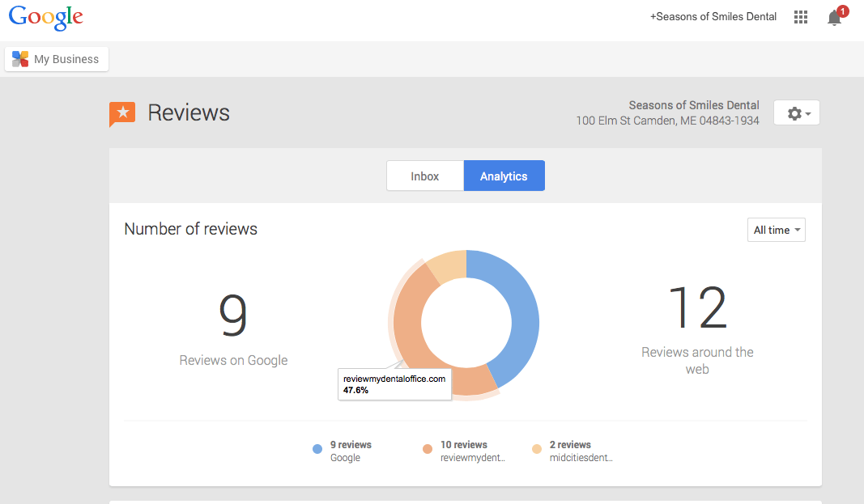The height and width of the screenshot is (504, 864).
Task: Click the light orange midcitiesdent legend dot
Action: [x=537, y=450]
